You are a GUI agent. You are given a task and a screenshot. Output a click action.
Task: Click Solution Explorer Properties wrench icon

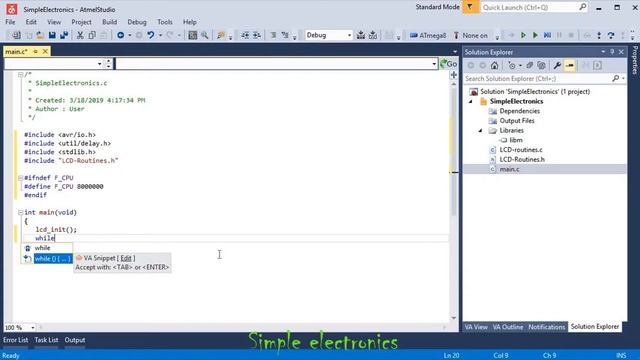click(x=557, y=65)
